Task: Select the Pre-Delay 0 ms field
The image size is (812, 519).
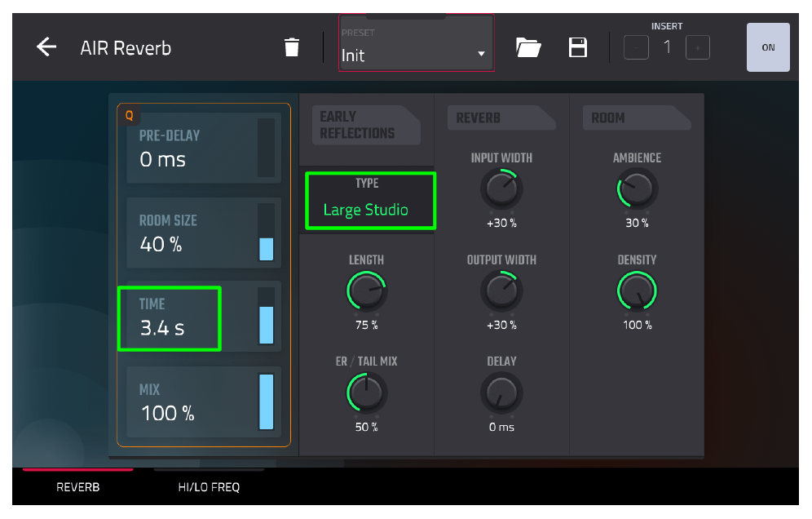Action: [x=204, y=148]
